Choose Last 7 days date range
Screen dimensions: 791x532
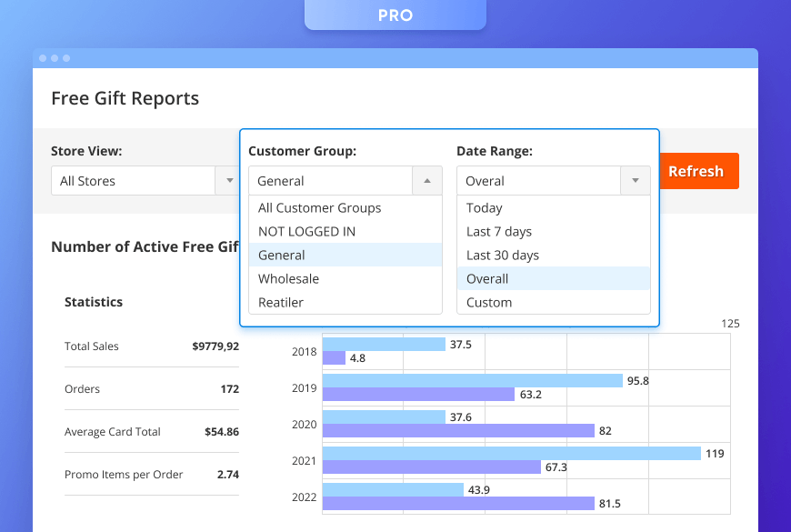499,232
